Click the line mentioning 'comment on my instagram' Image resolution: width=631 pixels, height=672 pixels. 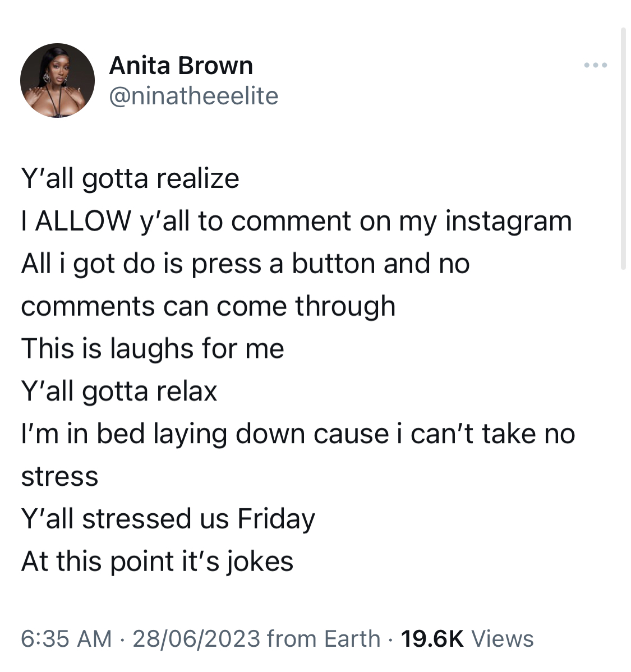point(297,221)
